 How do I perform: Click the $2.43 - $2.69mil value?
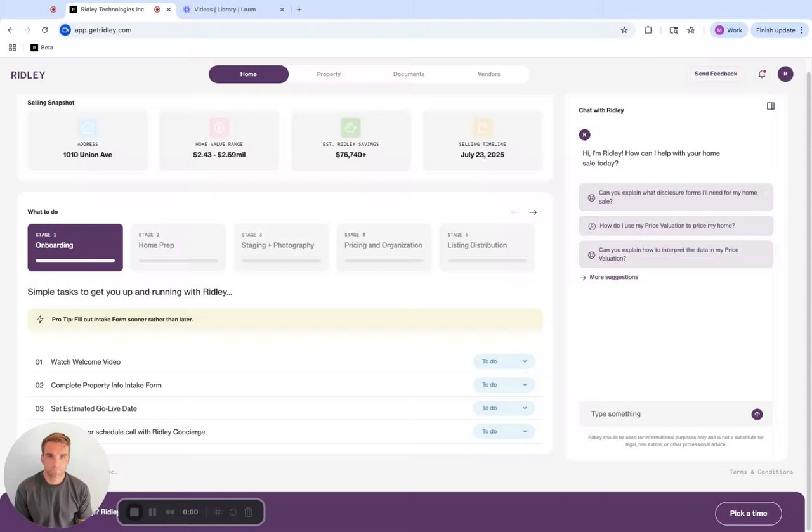pyautogui.click(x=219, y=155)
